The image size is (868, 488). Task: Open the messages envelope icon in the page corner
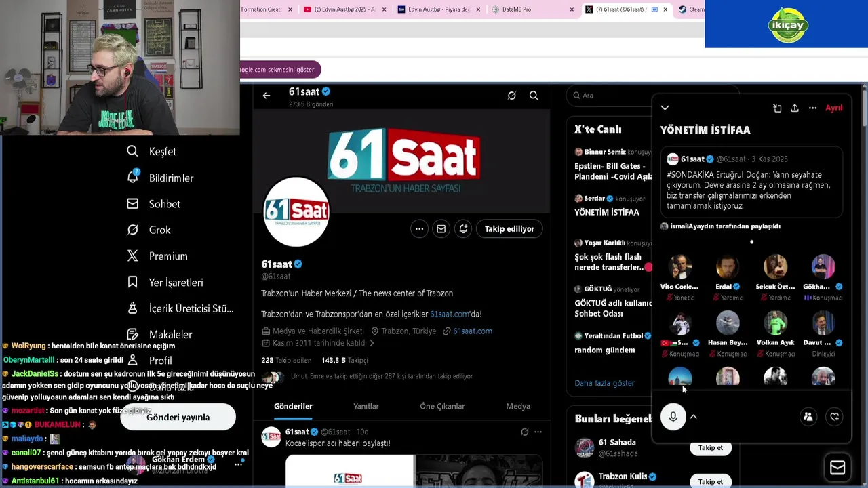tap(837, 468)
